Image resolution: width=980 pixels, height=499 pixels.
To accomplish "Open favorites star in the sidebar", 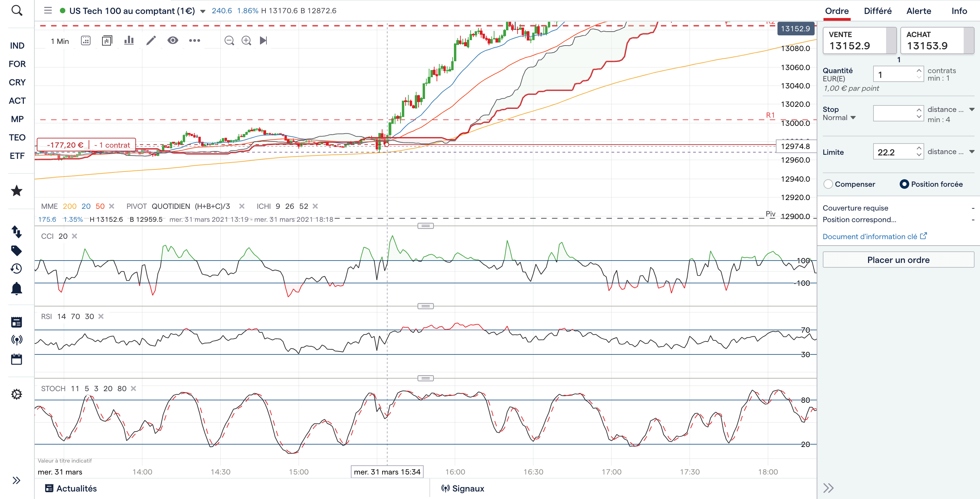I will (17, 190).
